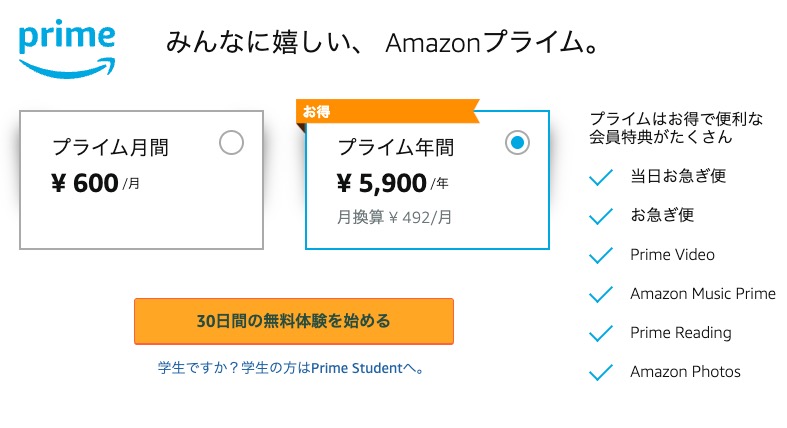Viewport: 787px width, 428px height.
Task: Click the 当日お急ぎ便 benefit text
Action: click(678, 176)
